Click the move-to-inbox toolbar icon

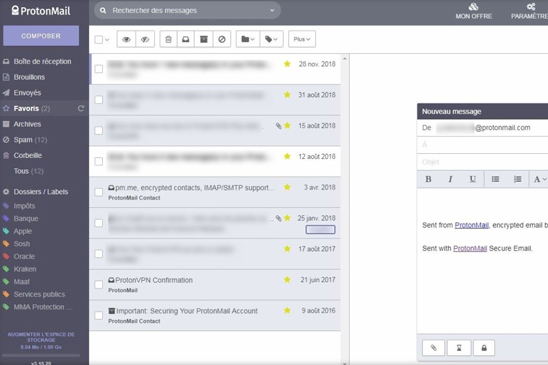pos(186,39)
